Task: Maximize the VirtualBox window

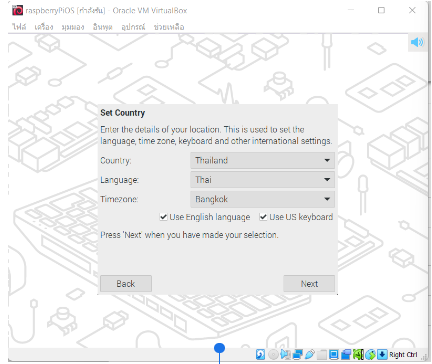Action: 381,10
